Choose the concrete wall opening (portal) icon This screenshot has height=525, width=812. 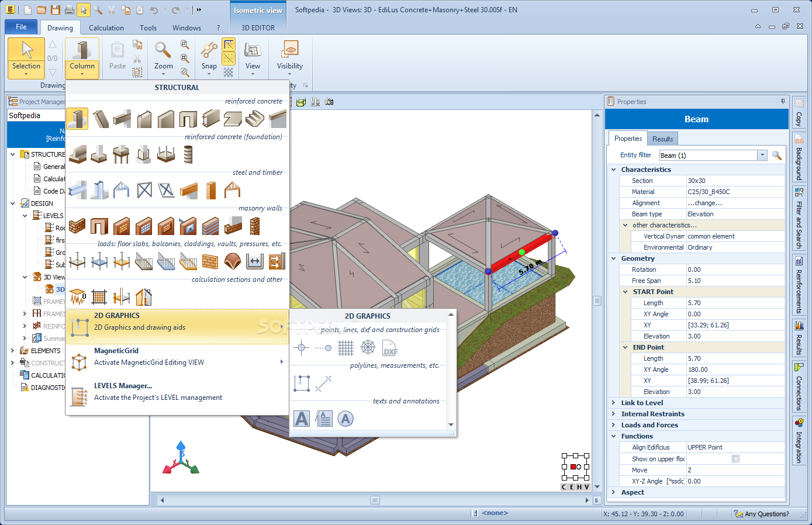click(188, 119)
